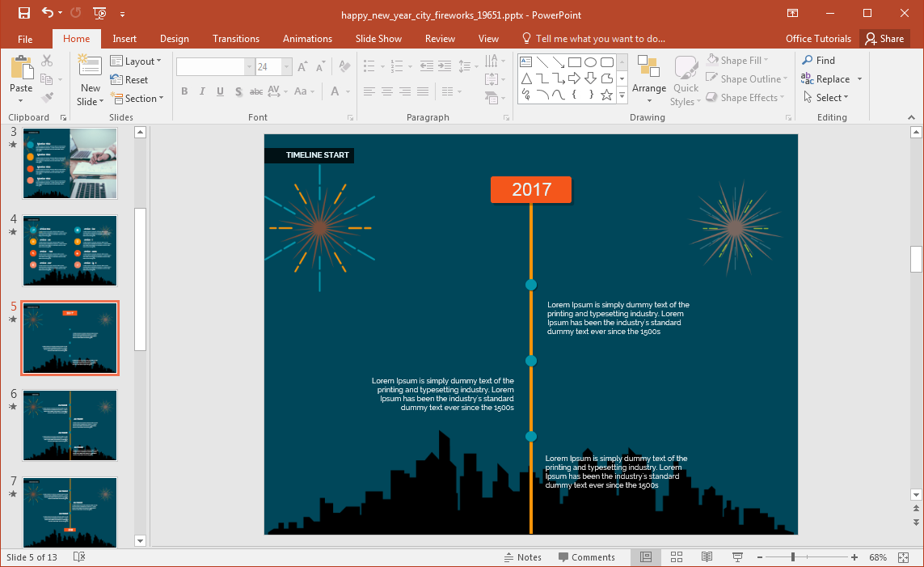Switch to the Insert tab
The width and height of the screenshot is (924, 567).
(x=124, y=39)
